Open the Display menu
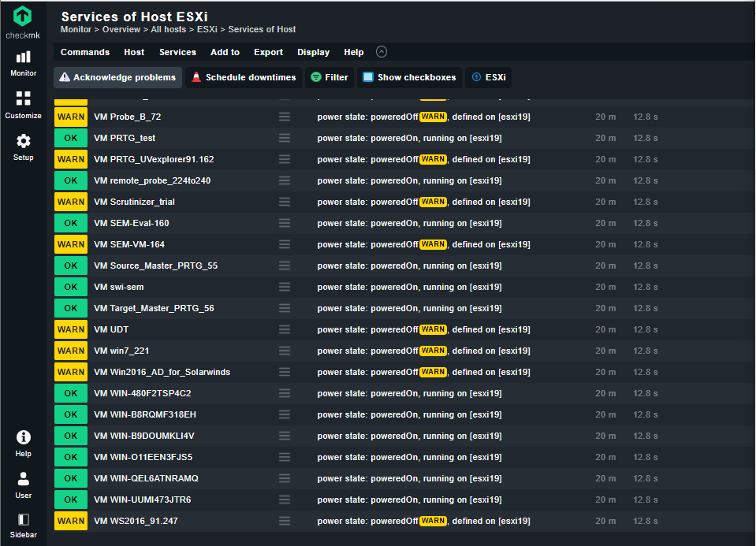Viewport: 756px width, 546px height. [x=314, y=52]
